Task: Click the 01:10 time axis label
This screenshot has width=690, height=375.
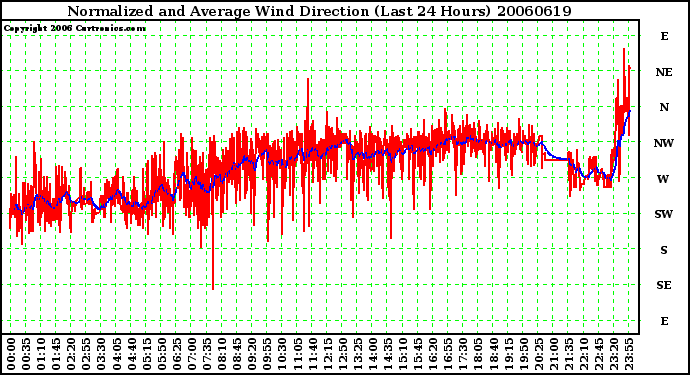Action: coord(41,354)
